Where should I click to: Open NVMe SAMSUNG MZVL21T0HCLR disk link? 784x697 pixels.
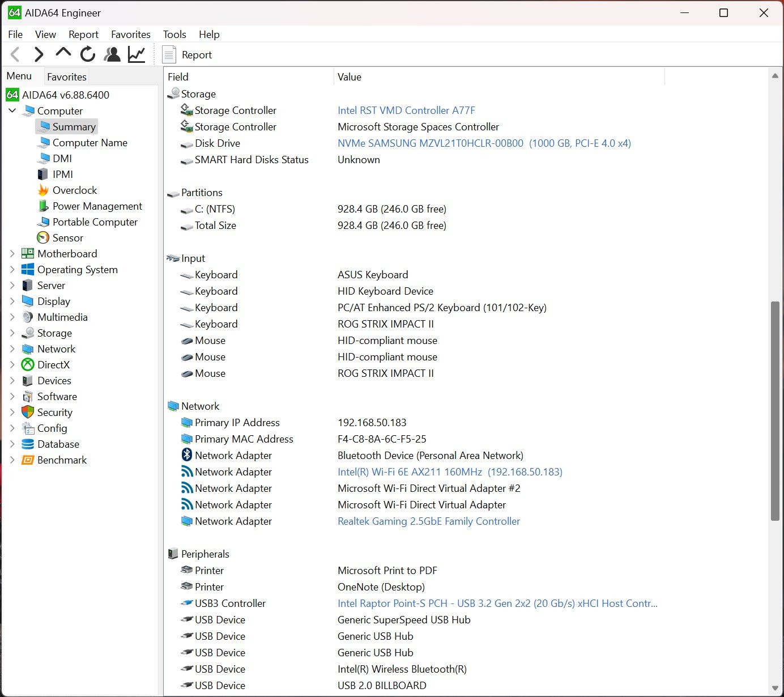484,143
